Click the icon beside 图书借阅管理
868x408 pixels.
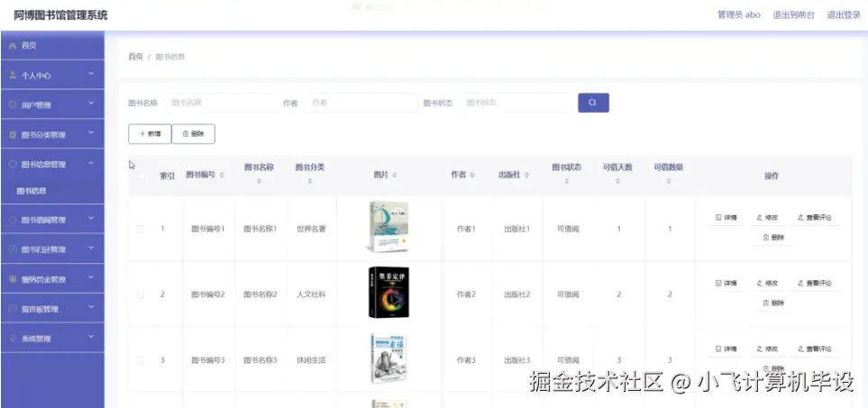click(13, 220)
